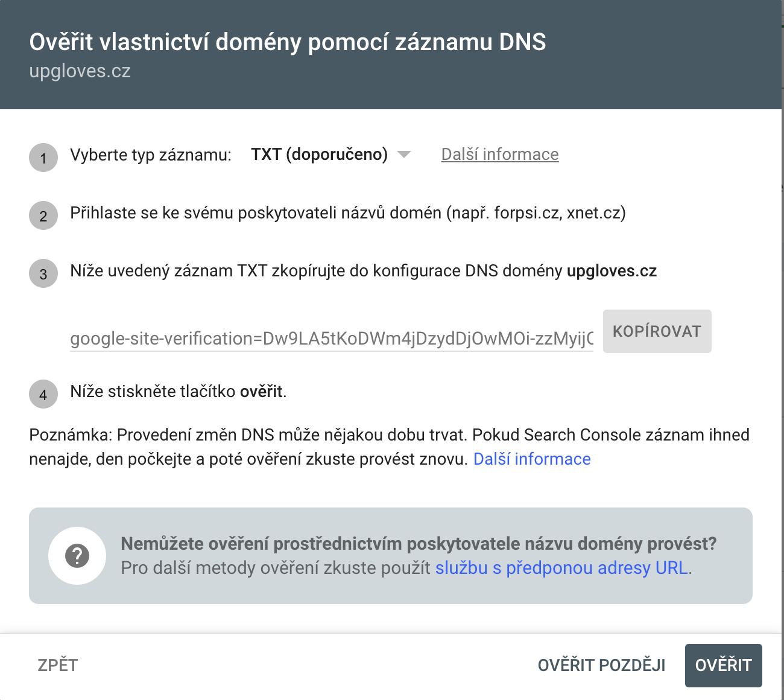The height and width of the screenshot is (700, 784).
Task: Click the step 3 number circle
Action: click(x=43, y=274)
